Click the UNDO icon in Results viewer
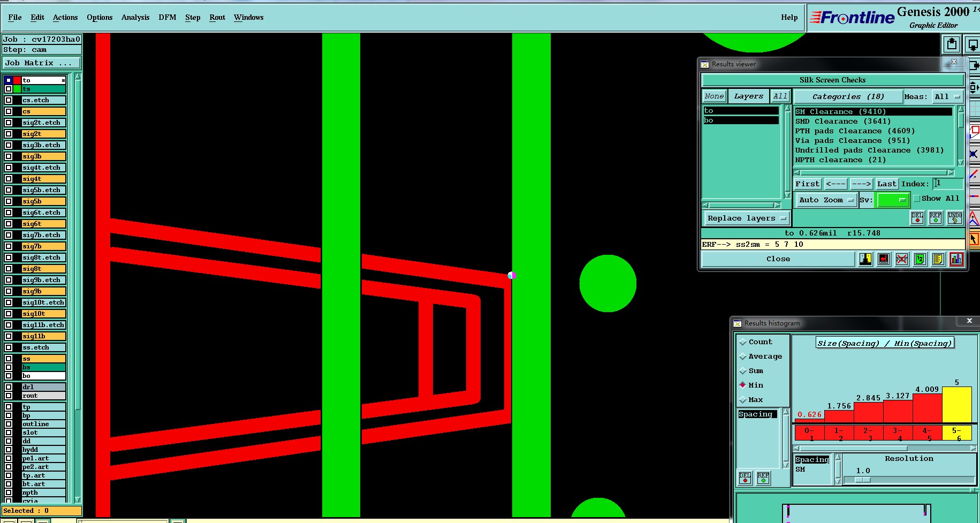 coord(955,218)
